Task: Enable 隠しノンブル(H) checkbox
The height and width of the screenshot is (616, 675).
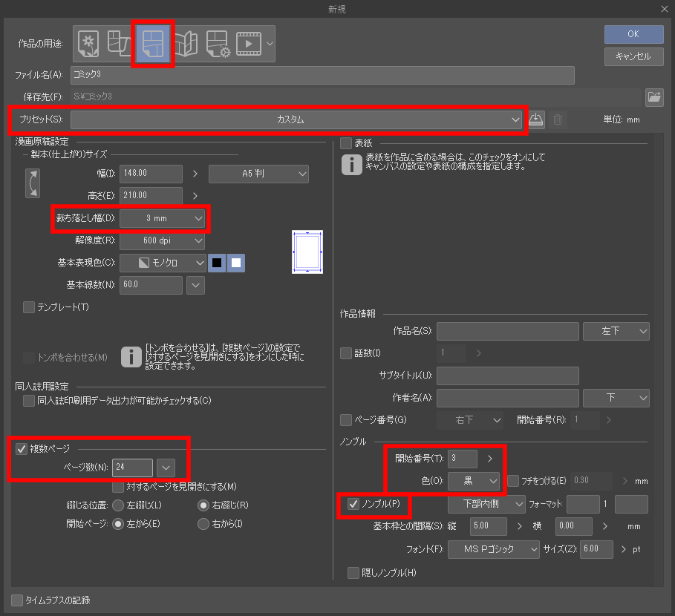Action: [x=353, y=572]
